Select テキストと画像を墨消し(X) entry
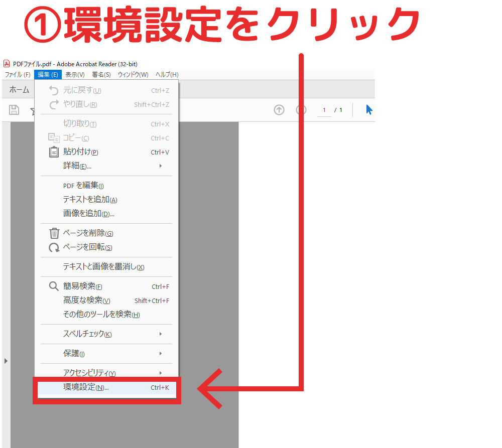This screenshot has width=502, height=448. pos(106,267)
